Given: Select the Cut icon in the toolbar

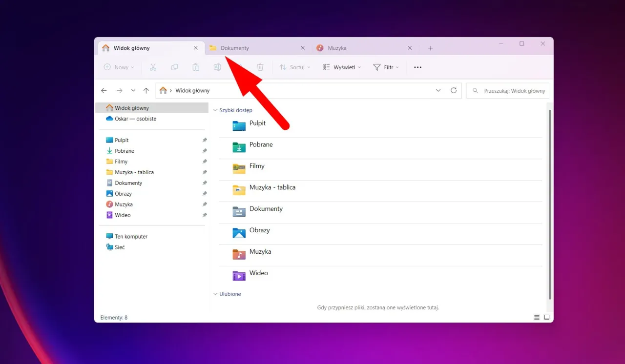Looking at the screenshot, I should pyautogui.click(x=153, y=67).
